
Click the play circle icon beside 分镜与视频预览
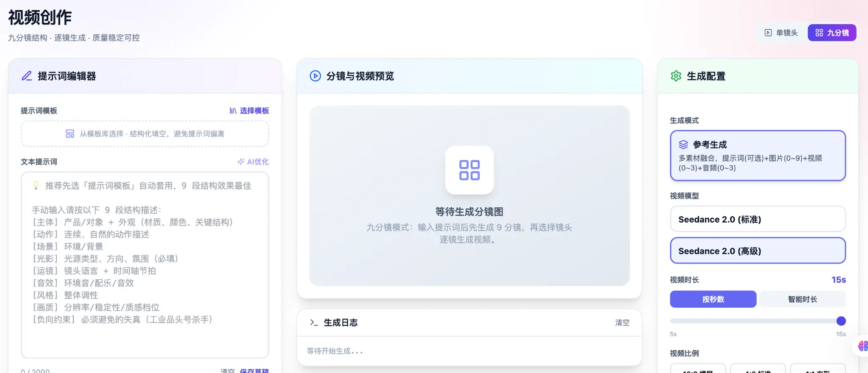tap(315, 76)
